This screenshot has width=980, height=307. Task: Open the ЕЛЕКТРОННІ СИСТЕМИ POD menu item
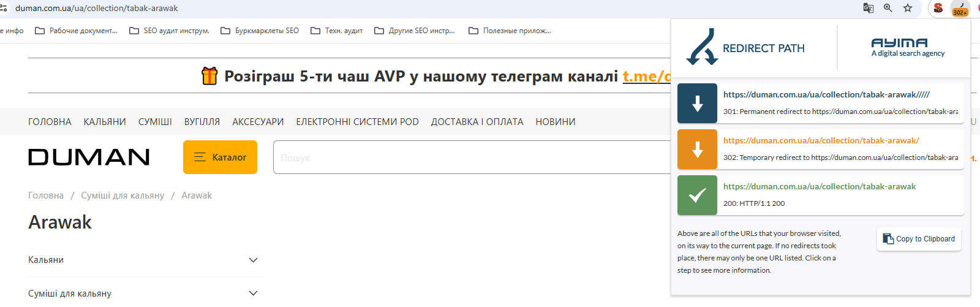[x=358, y=122]
